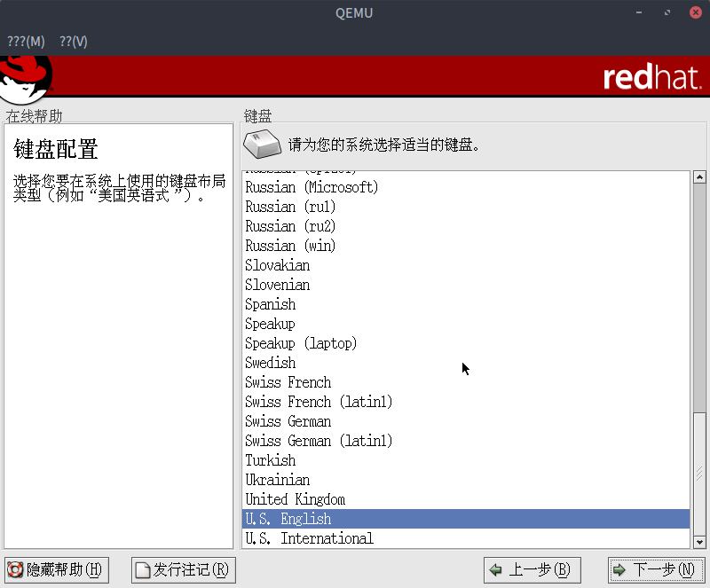Click the Red Hat shadowman logo
This screenshot has height=588, width=710.
[25, 78]
